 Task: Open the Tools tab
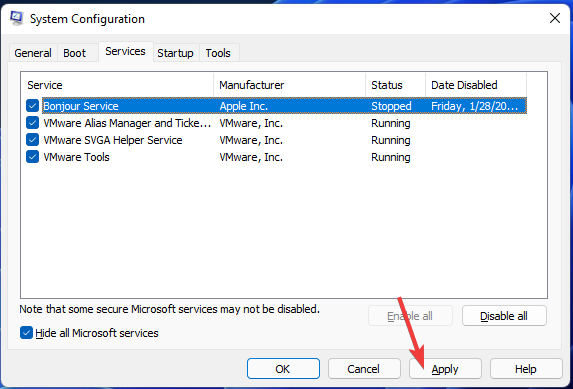[218, 53]
